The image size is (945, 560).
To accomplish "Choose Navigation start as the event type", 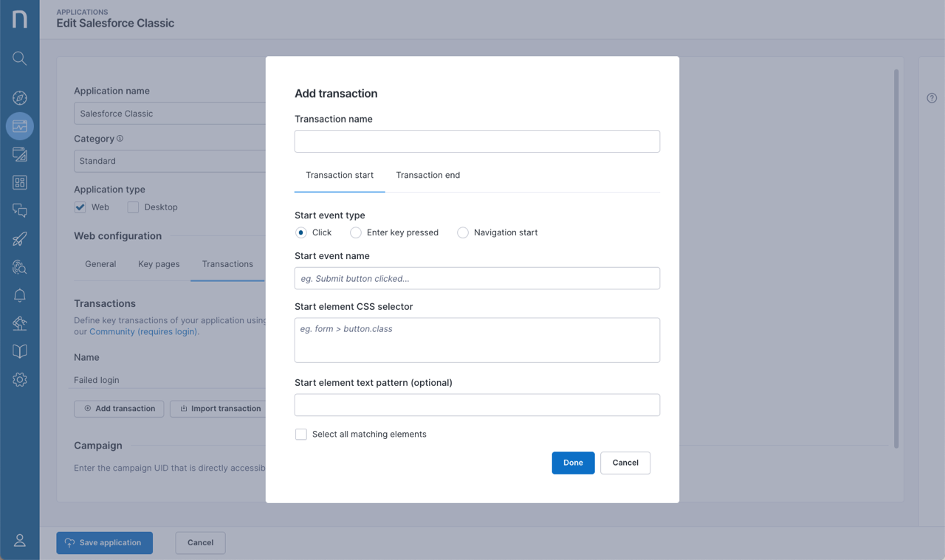I will [463, 232].
